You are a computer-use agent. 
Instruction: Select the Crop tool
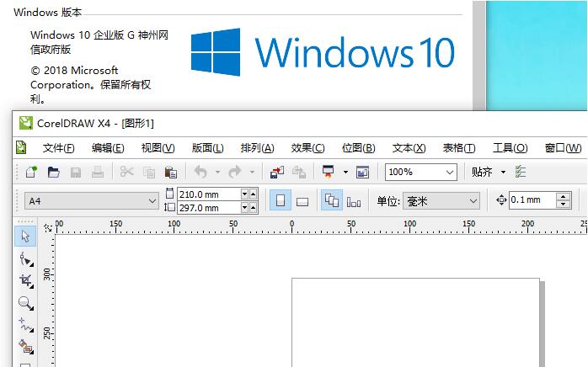click(26, 281)
